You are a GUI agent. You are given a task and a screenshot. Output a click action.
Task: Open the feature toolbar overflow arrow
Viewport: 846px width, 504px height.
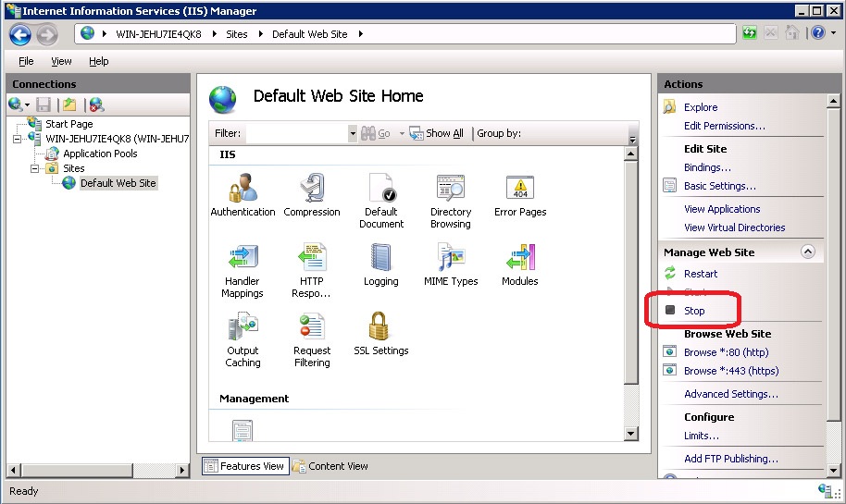point(633,140)
